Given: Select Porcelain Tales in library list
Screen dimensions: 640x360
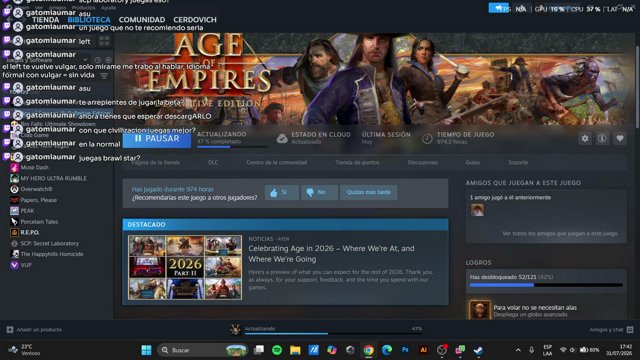Looking at the screenshot, I should point(39,222).
